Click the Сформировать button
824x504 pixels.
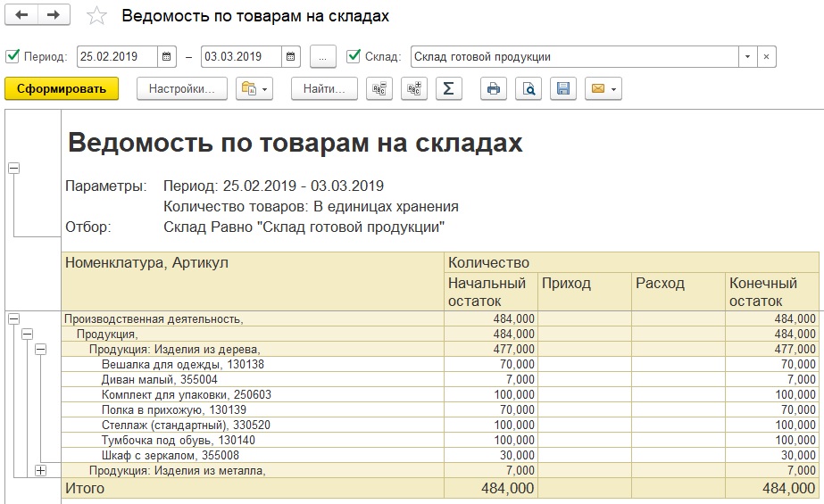62,88
